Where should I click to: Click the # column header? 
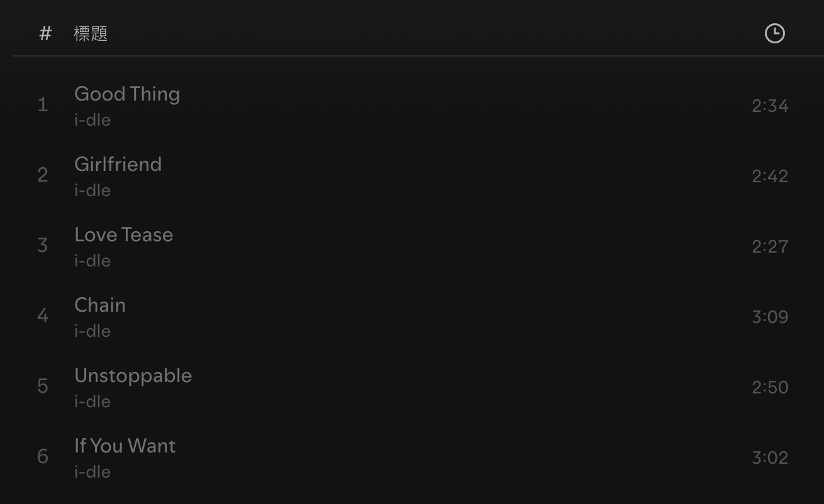click(45, 33)
